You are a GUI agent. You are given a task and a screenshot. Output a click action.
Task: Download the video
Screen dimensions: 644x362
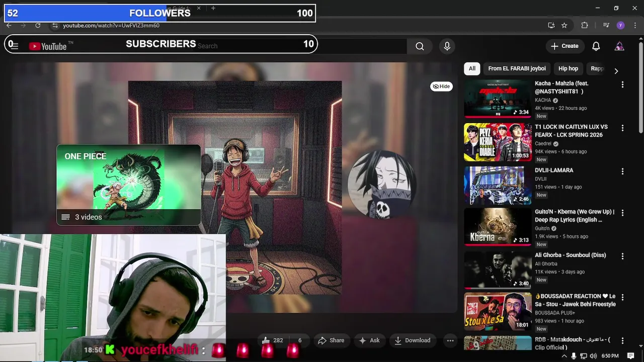pos(412,340)
